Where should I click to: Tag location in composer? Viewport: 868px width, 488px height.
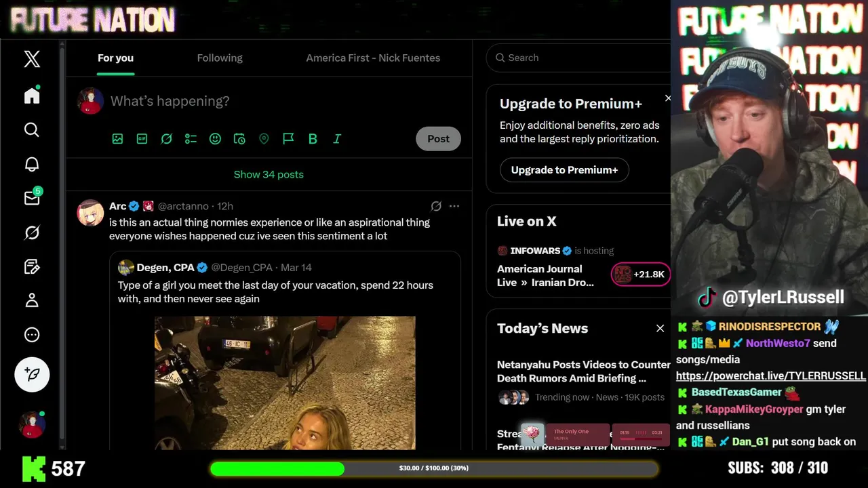click(x=264, y=138)
